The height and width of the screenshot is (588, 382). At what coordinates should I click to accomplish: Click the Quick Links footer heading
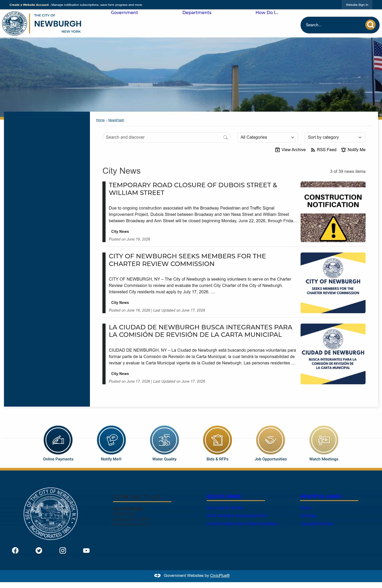click(224, 496)
